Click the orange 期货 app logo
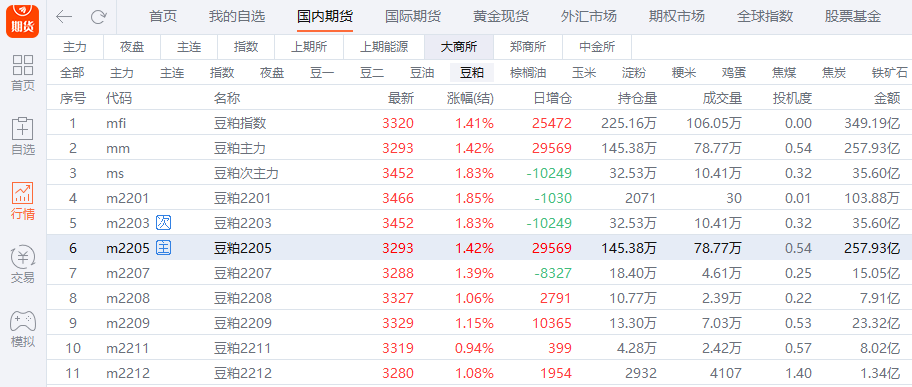 (23, 19)
